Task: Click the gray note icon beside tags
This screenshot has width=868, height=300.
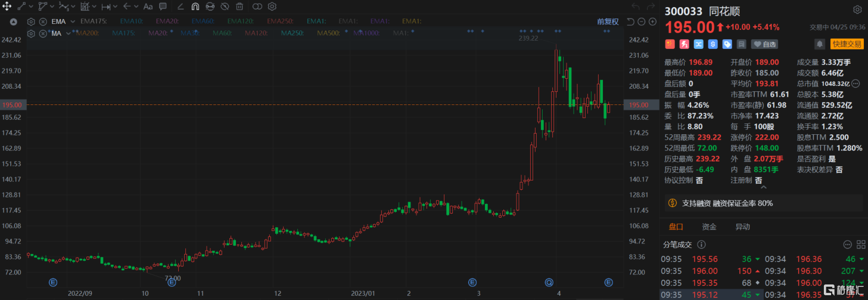Action: click(742, 44)
